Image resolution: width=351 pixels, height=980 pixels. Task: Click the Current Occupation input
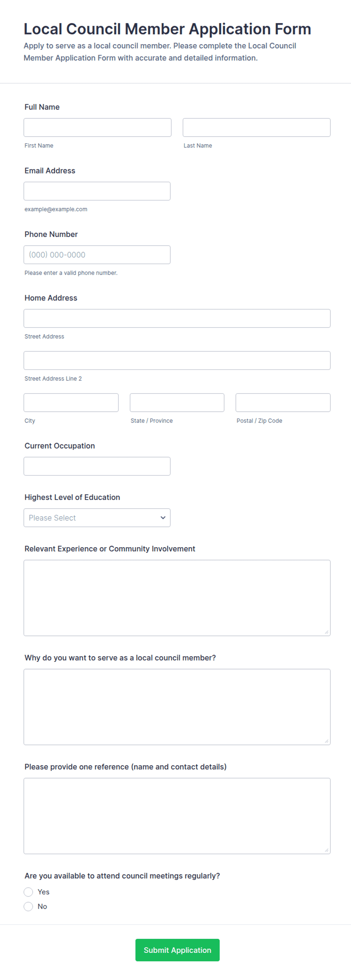coord(97,466)
